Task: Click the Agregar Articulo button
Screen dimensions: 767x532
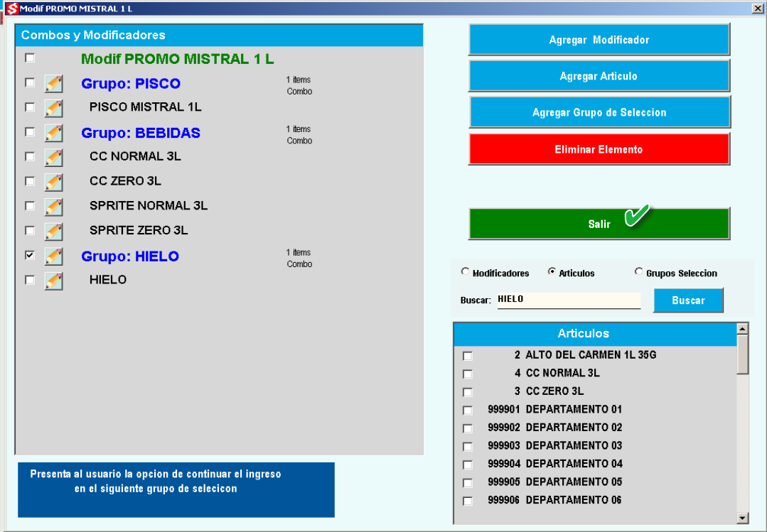Action: 599,76
